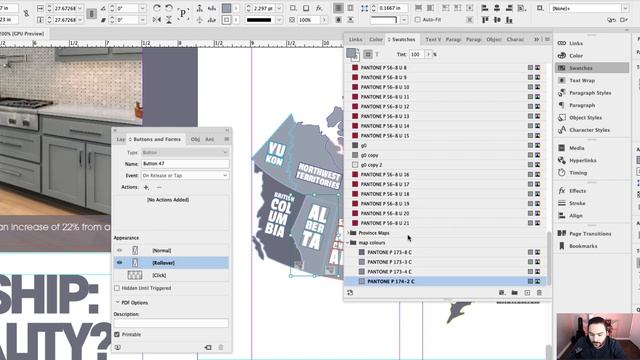Click convert to object icon in Buttons panel
Image resolution: width=640 pixels, height=360 pixels.
point(208,347)
